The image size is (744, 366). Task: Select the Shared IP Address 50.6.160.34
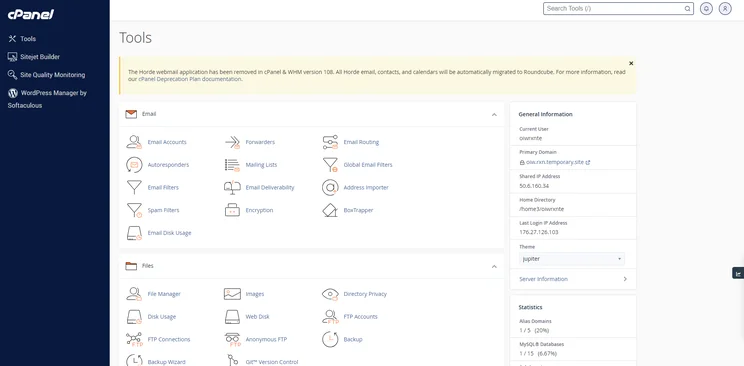pyautogui.click(x=534, y=186)
